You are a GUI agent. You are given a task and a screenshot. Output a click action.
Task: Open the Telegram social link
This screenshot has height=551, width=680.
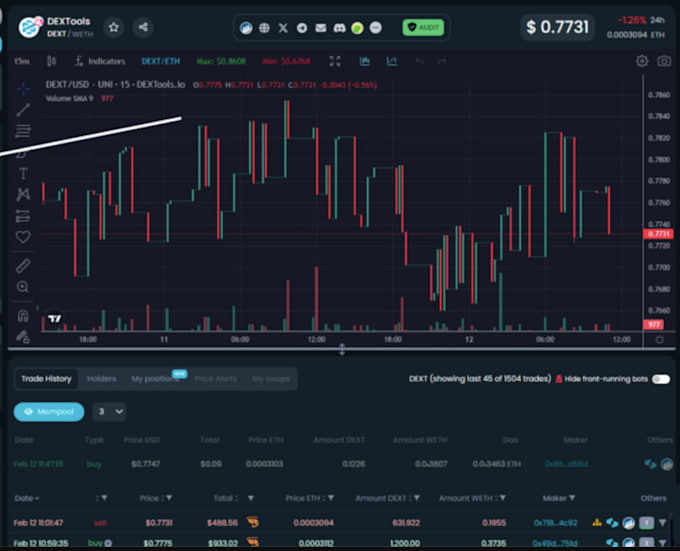pyautogui.click(x=302, y=28)
